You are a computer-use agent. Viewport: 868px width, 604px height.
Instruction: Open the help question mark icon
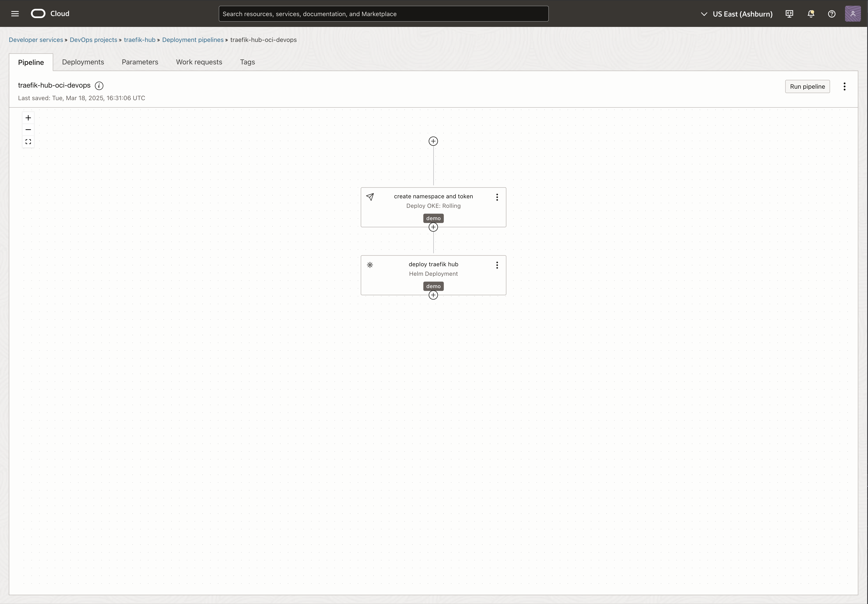pyautogui.click(x=831, y=14)
